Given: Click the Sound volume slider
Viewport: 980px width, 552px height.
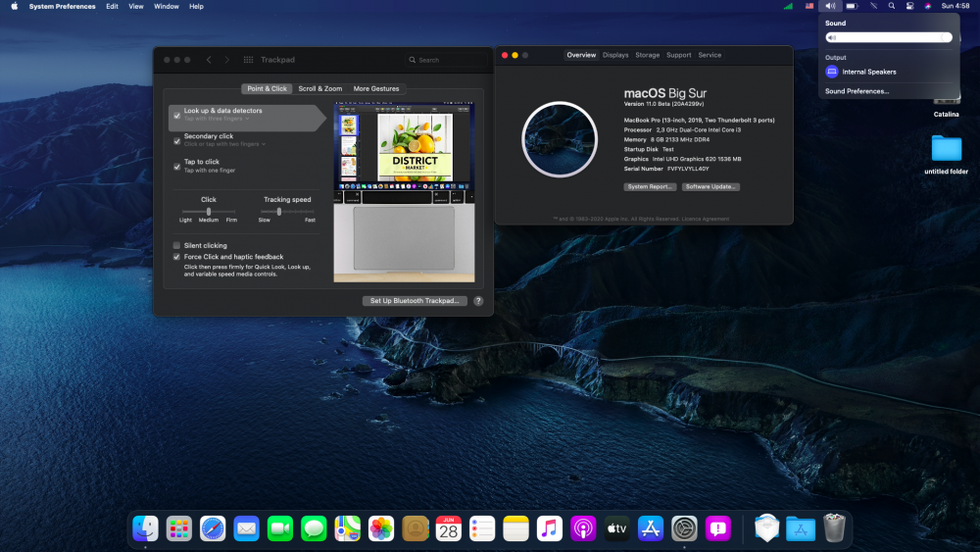Looking at the screenshot, I should point(889,37).
